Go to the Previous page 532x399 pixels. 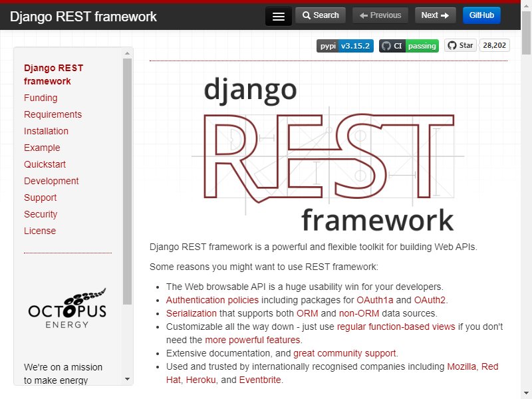tap(380, 15)
